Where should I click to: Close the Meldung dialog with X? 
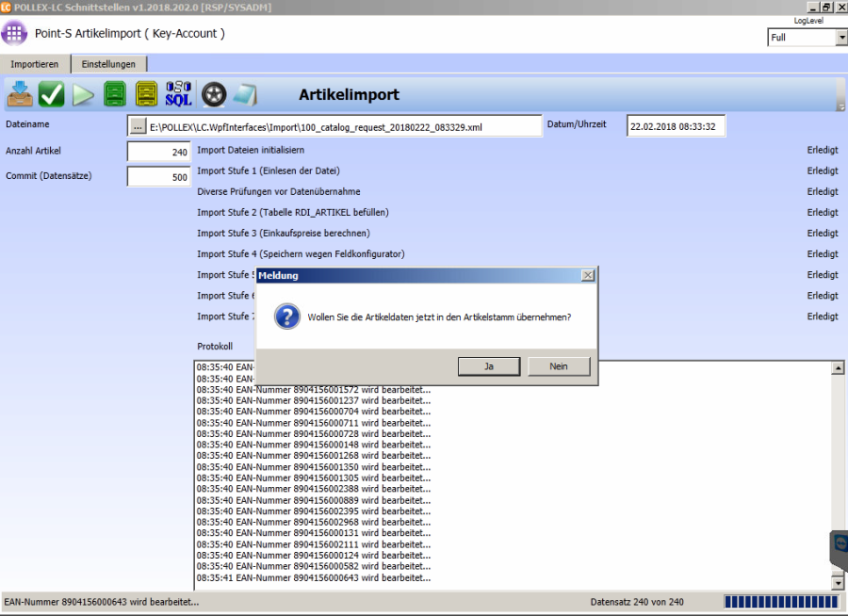pyautogui.click(x=588, y=275)
